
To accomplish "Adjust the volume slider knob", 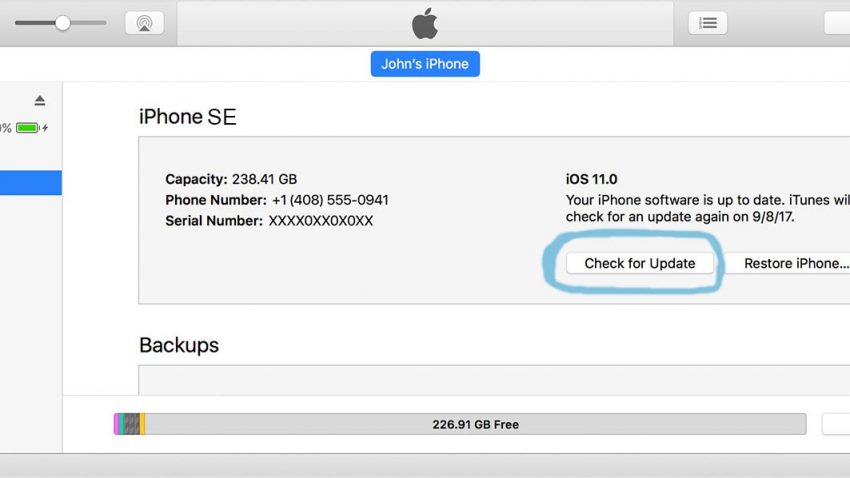I will point(63,23).
